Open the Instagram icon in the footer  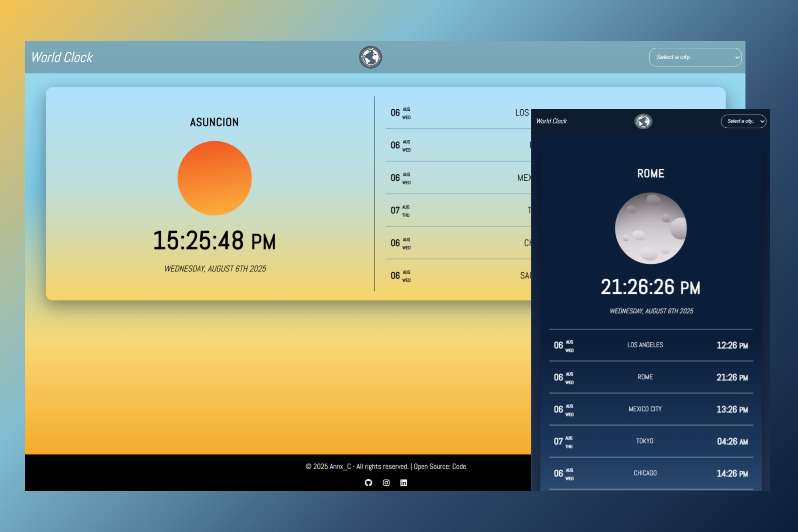coord(386,483)
